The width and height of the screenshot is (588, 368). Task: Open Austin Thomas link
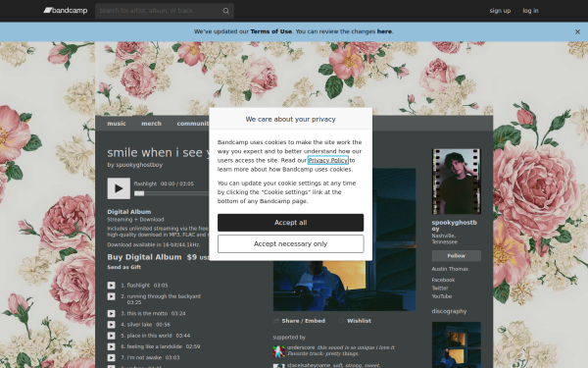click(x=450, y=269)
